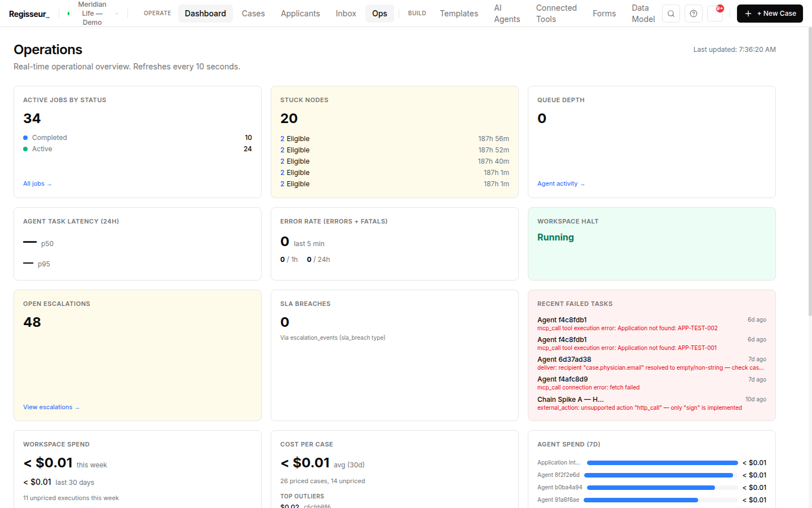Click the Queue Depth value 0
Screen dimensions: 812x508
(542, 119)
